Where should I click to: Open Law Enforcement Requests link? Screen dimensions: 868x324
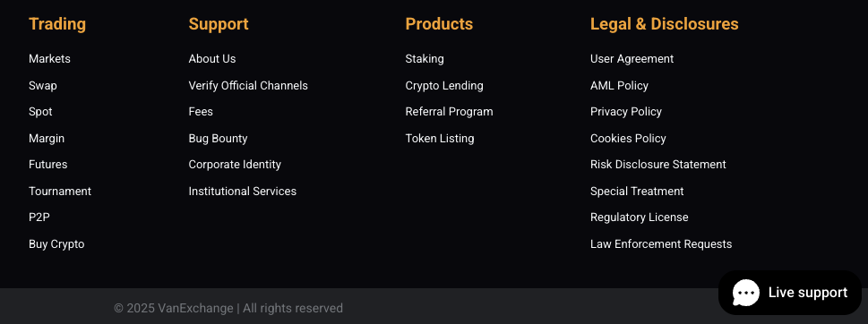661,243
